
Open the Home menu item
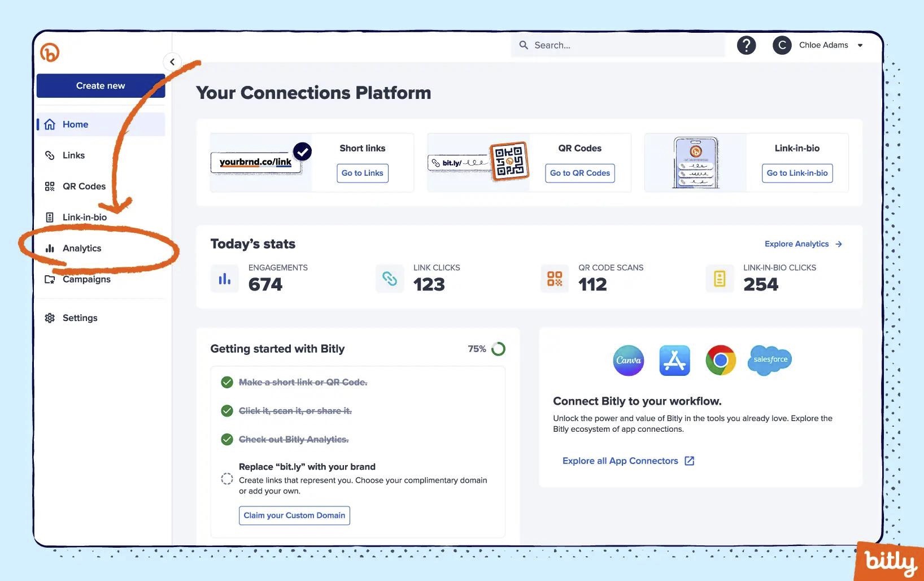pyautogui.click(x=101, y=124)
